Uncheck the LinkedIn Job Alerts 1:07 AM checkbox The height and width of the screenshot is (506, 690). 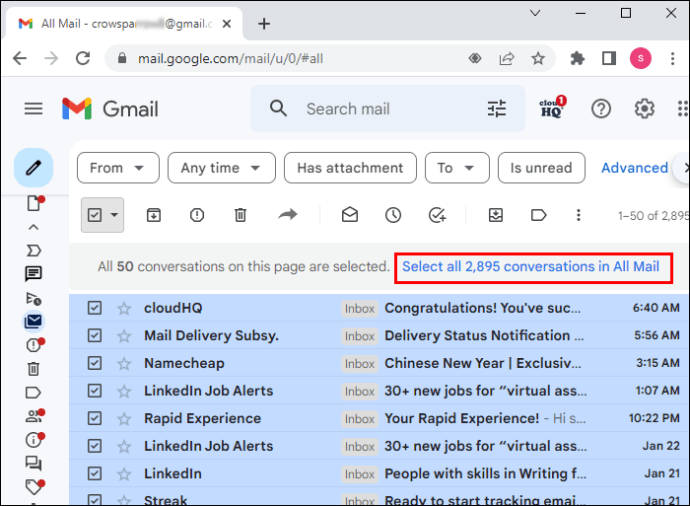[x=95, y=391]
